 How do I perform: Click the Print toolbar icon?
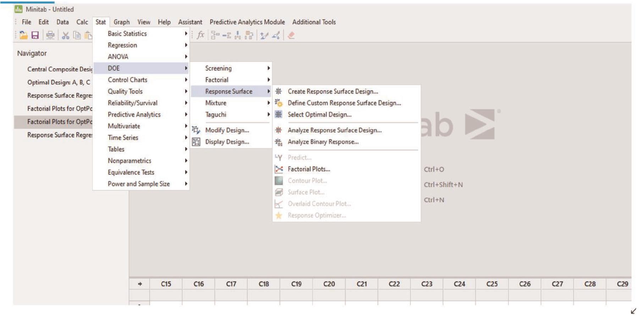[x=50, y=35]
